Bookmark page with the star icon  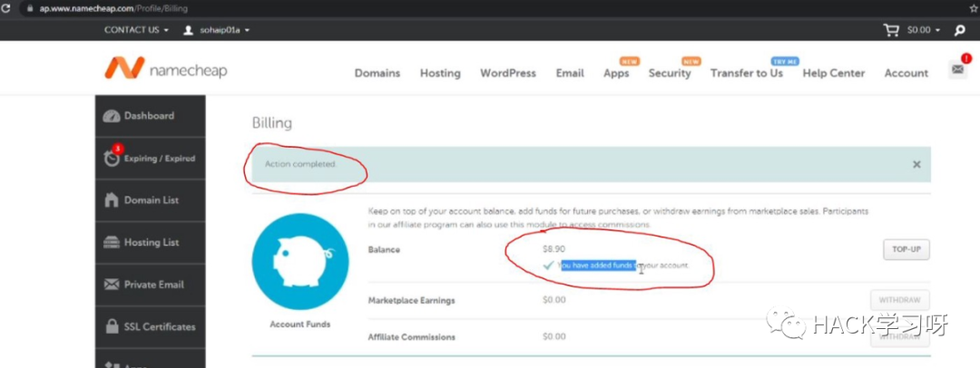pyautogui.click(x=973, y=9)
